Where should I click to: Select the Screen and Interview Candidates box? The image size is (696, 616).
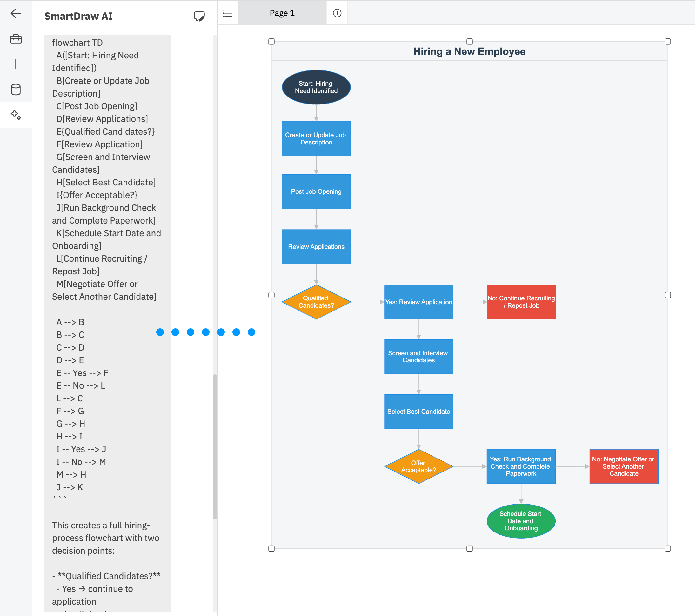pos(419,357)
